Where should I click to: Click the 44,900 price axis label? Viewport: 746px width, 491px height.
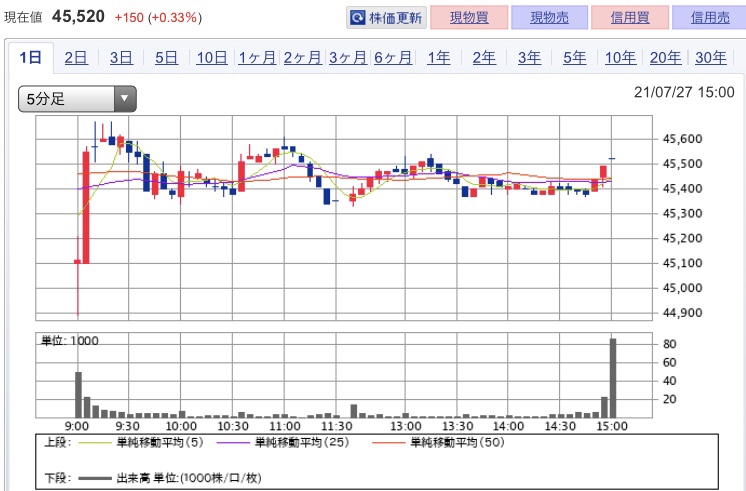682,313
